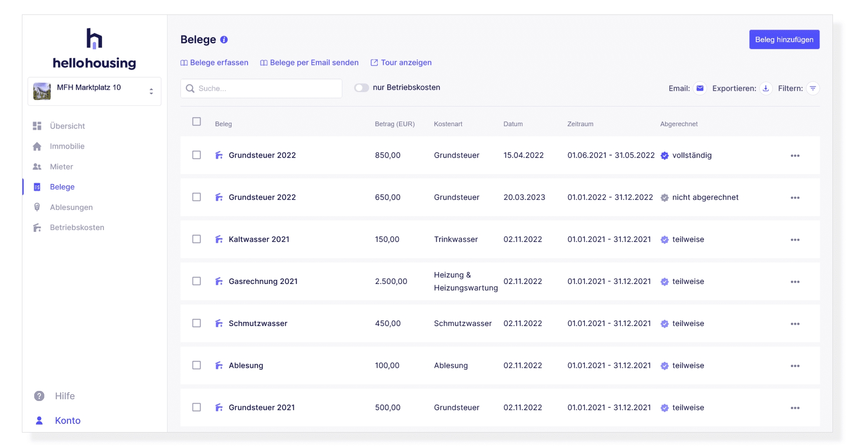This screenshot has width=868, height=447.
Task: Click the verified badge beside vollständig
Action: click(x=665, y=156)
